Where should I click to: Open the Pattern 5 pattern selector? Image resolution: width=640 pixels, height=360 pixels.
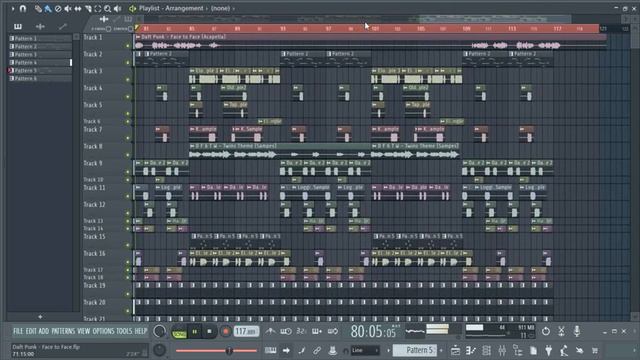click(415, 350)
